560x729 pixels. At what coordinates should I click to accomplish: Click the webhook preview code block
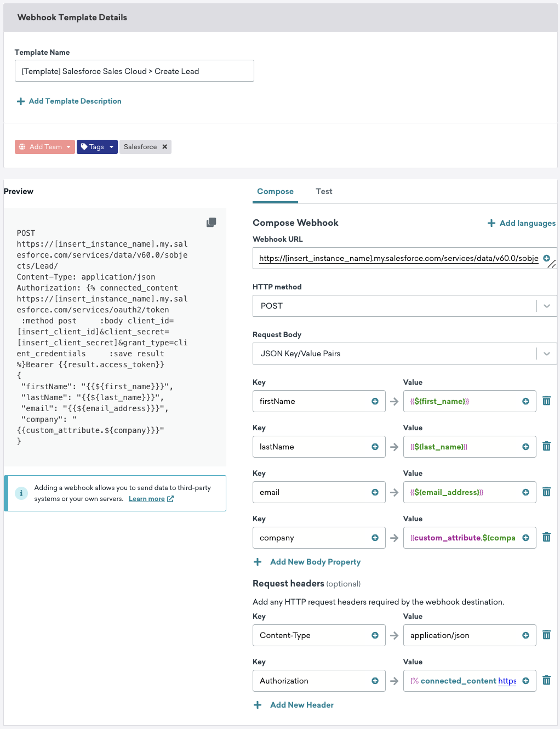coord(115,337)
